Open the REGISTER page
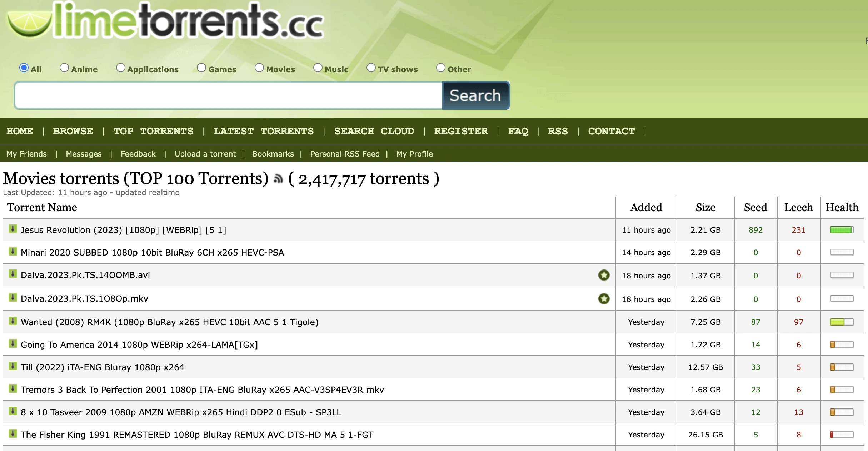 click(x=461, y=131)
